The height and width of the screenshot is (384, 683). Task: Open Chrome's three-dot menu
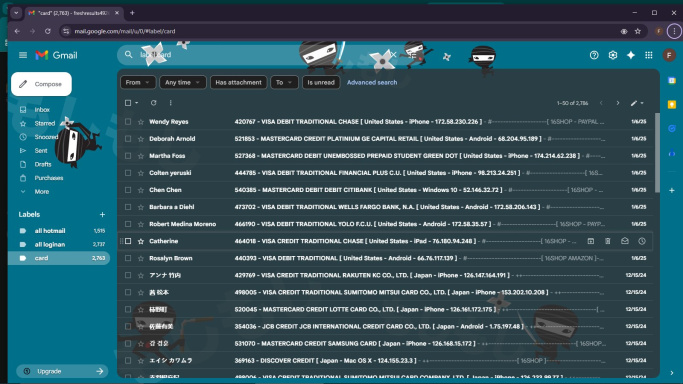coord(674,31)
